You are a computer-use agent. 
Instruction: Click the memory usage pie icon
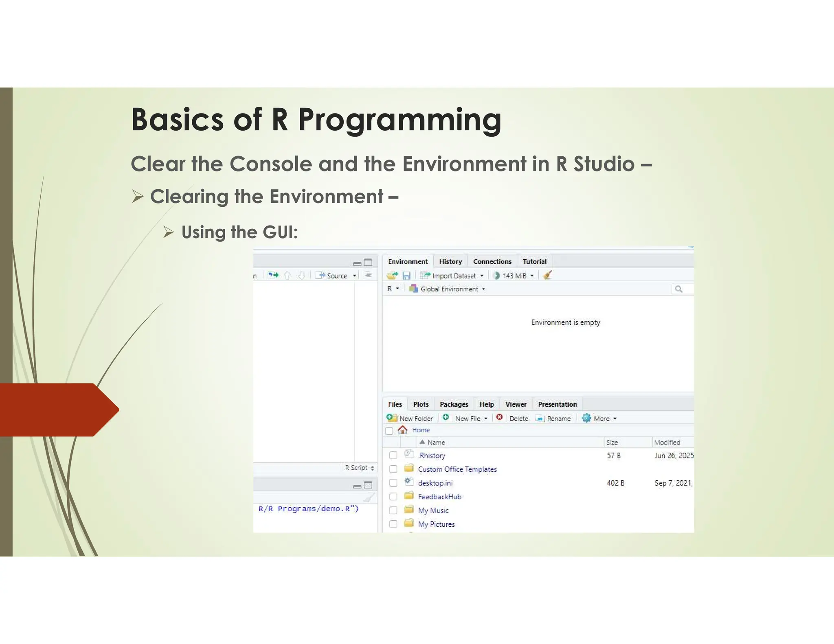[x=496, y=276]
